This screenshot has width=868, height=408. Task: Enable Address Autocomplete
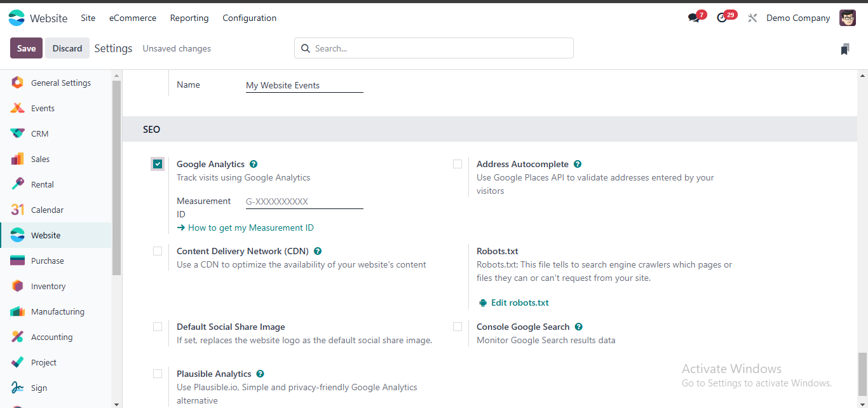coord(458,164)
